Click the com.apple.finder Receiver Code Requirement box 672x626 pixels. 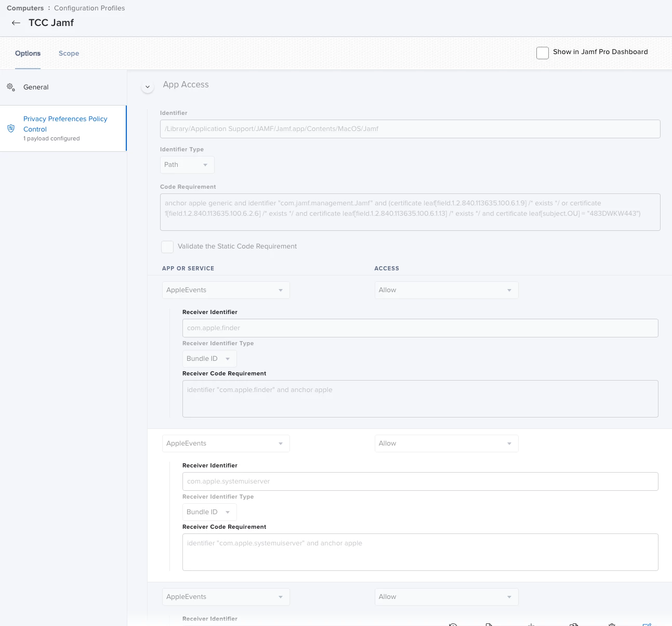click(420, 399)
